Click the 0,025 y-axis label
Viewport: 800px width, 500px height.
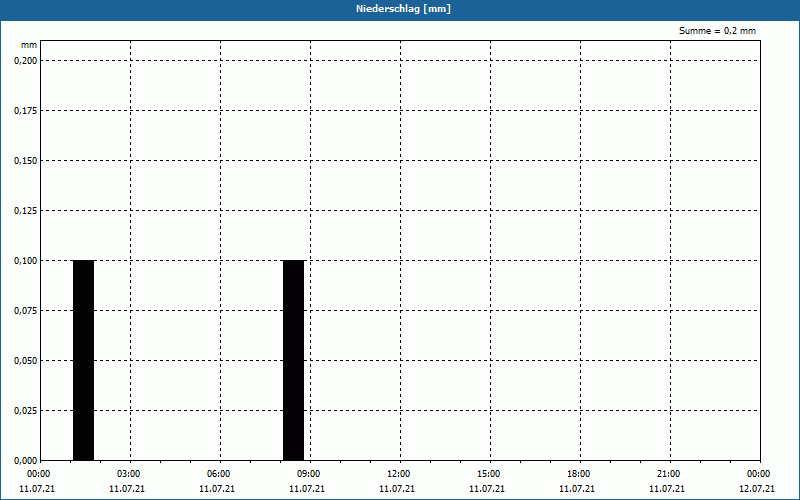point(26,411)
